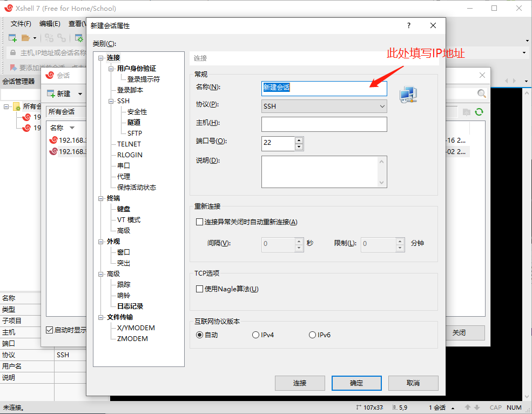
Task: Click the 关闭 button in Sessions dialog
Action: click(465, 333)
